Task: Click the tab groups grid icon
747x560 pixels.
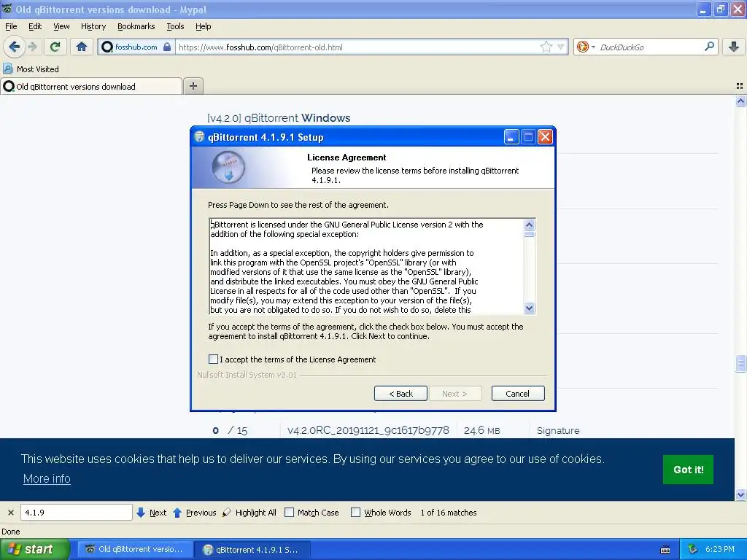Action: [x=740, y=86]
